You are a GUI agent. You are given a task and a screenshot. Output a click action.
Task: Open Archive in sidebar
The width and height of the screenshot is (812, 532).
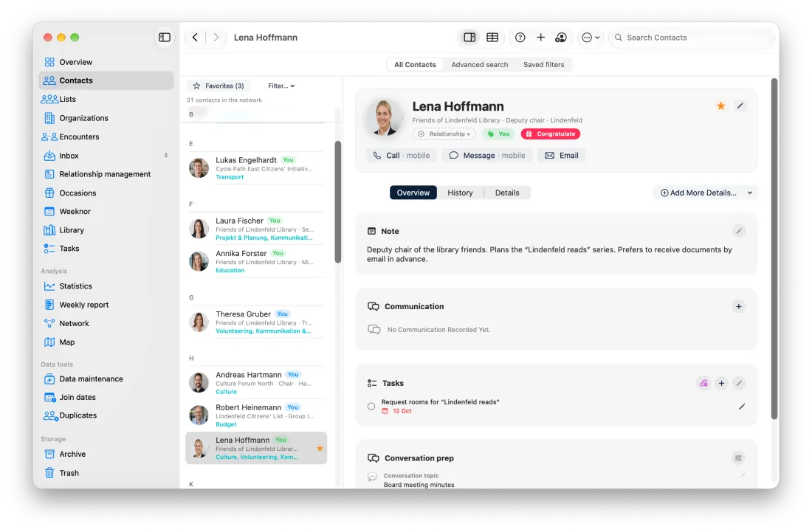(106, 455)
